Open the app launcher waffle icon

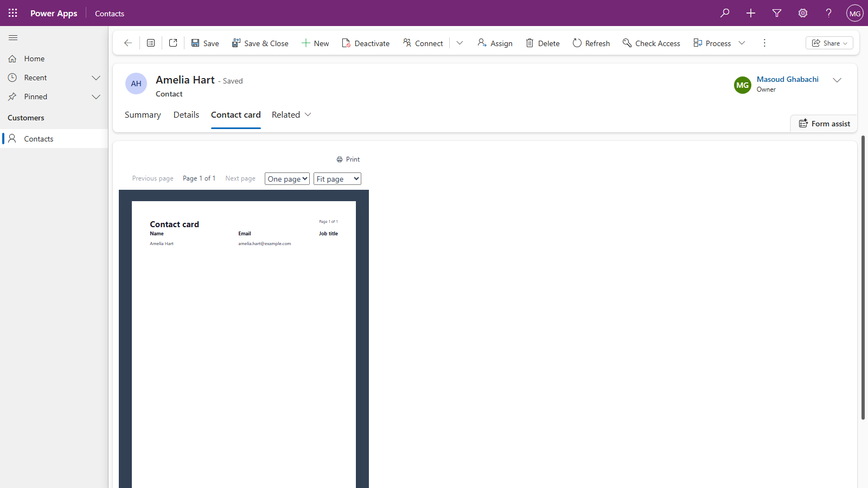pos(13,13)
